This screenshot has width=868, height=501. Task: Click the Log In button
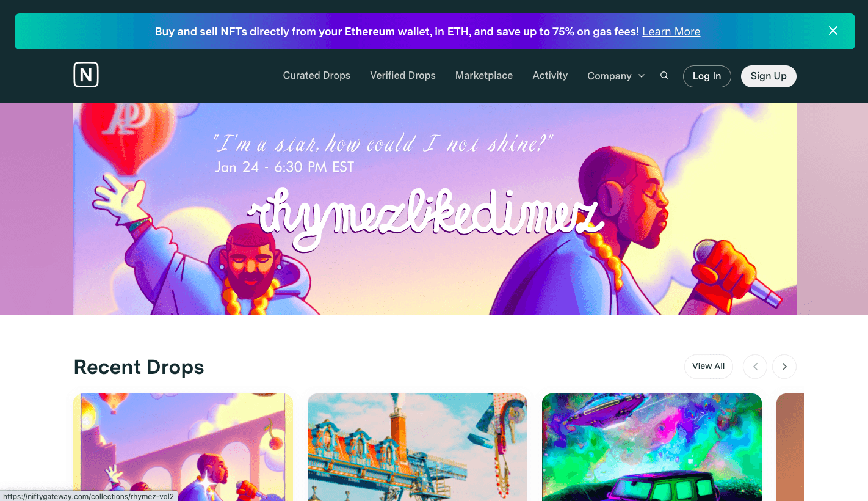(707, 76)
